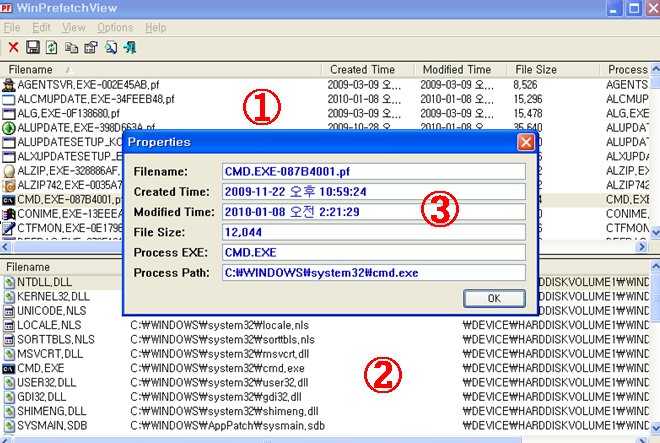Click the Process Path field in Properties

click(374, 272)
